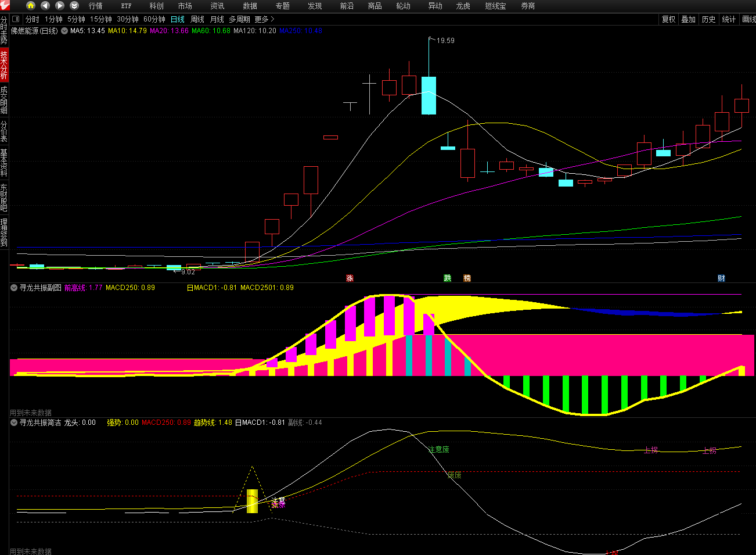Open the 商品 menu
The width and height of the screenshot is (756, 555).
375,6
